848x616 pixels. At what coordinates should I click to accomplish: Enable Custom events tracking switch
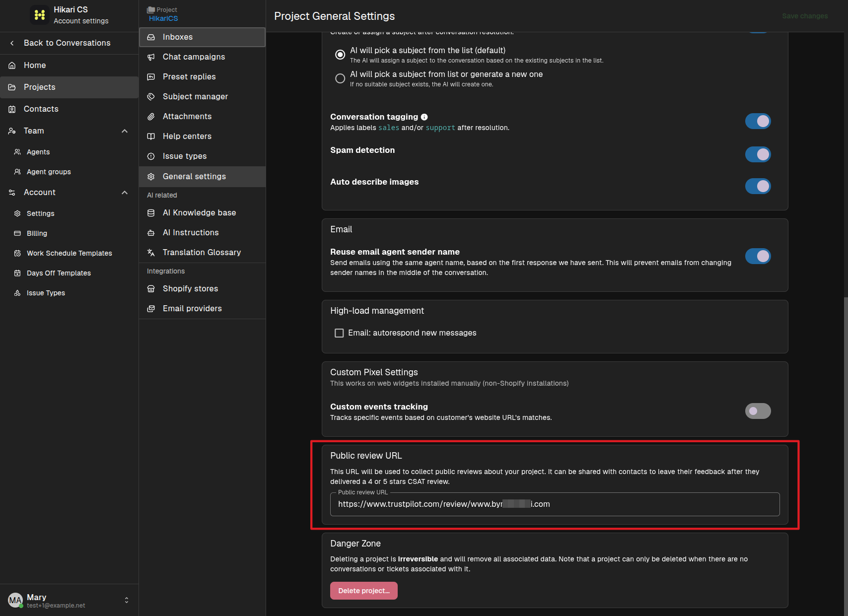(758, 411)
